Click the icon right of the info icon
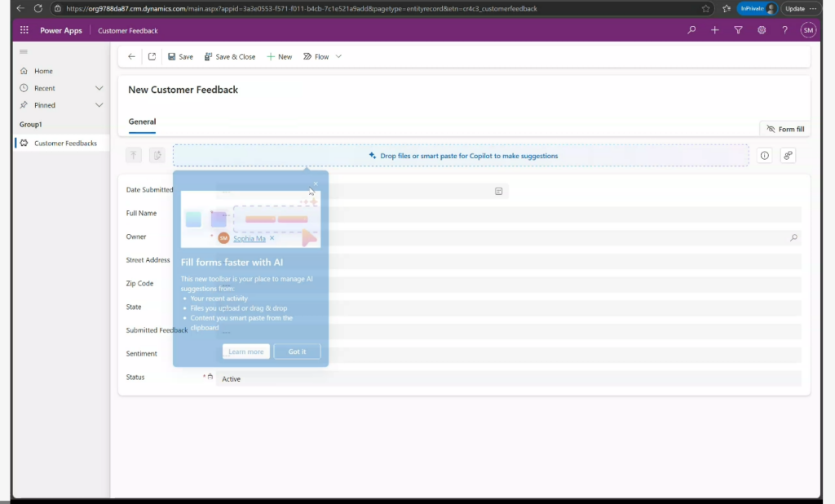Image resolution: width=835 pixels, height=504 pixels. coord(789,156)
